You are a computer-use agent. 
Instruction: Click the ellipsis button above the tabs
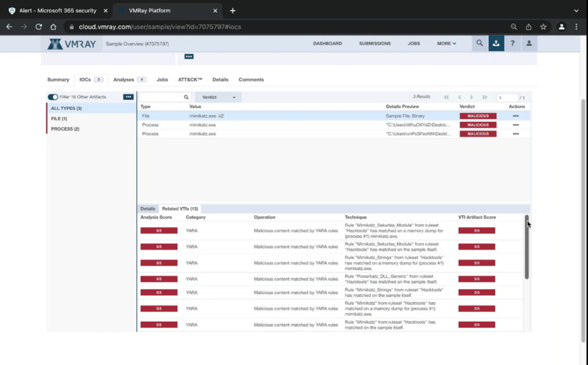click(188, 57)
